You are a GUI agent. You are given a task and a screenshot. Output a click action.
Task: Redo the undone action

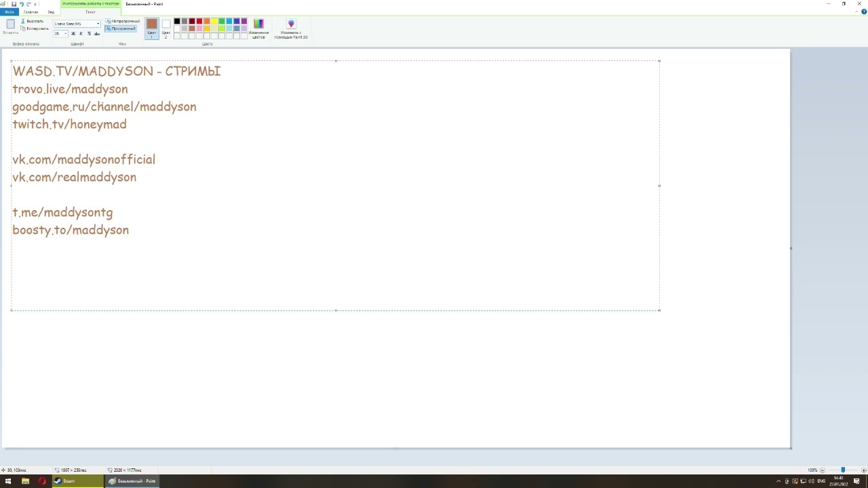(x=28, y=4)
